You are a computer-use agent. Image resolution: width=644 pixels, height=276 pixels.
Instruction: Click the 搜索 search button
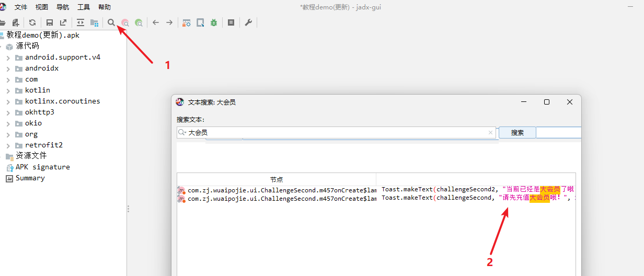tap(517, 133)
